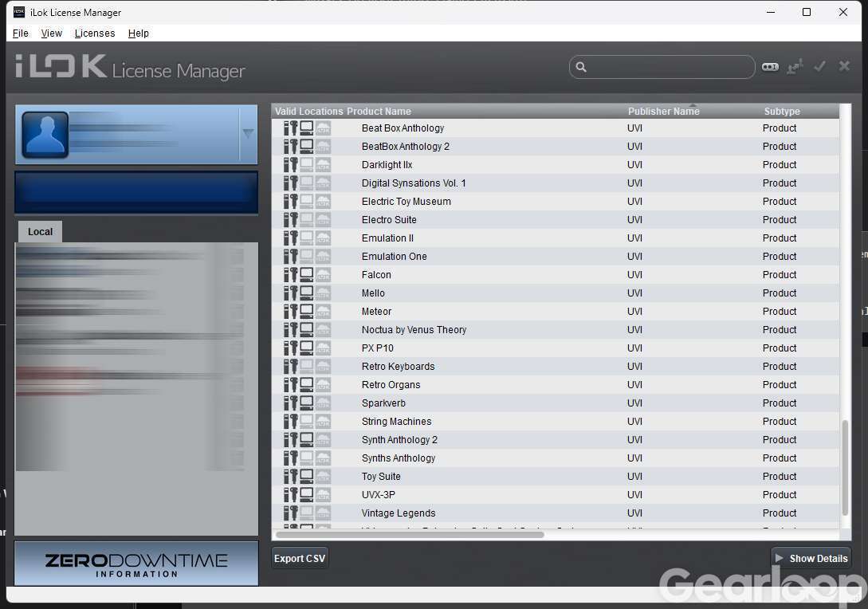Screen dimensions: 868x609
Task: Sort licenses by Publisher Name column
Action: click(664, 112)
